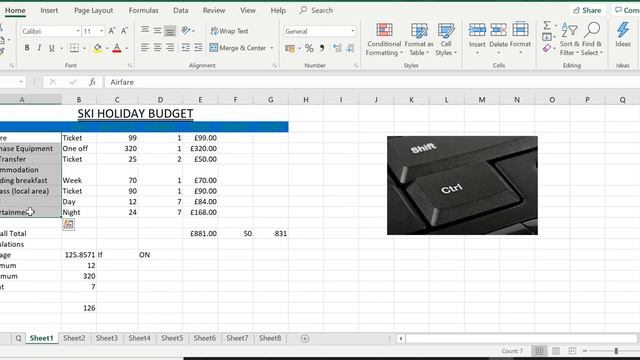Click Merge & Center
The width and height of the screenshot is (640, 360).
coord(238,48)
